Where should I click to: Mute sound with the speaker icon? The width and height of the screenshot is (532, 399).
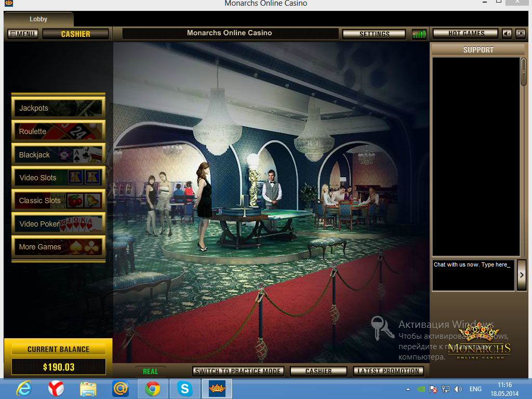click(x=507, y=34)
